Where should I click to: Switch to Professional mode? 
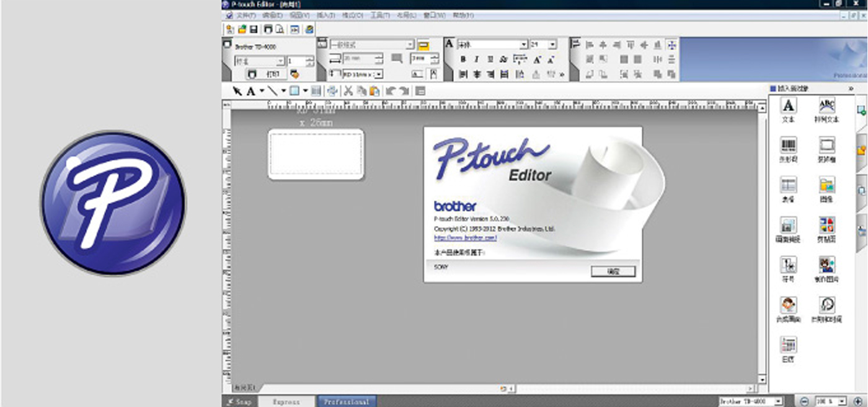tap(347, 401)
